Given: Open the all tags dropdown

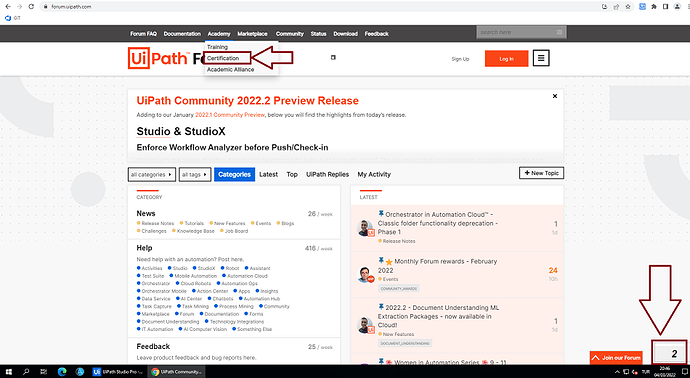Looking at the screenshot, I should (x=195, y=174).
